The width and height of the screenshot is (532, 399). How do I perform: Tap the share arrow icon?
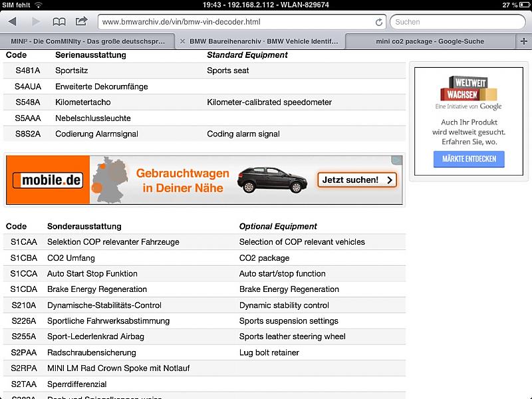click(x=81, y=21)
